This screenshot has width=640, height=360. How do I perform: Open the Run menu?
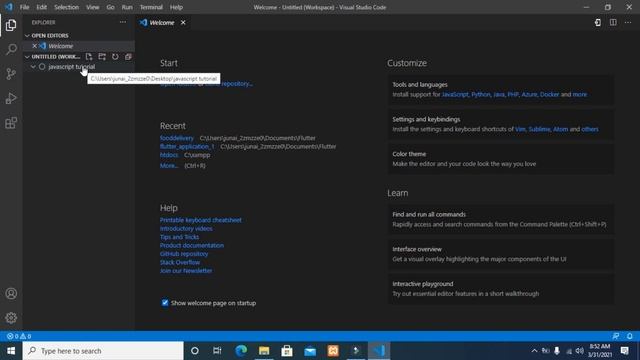tap(127, 7)
